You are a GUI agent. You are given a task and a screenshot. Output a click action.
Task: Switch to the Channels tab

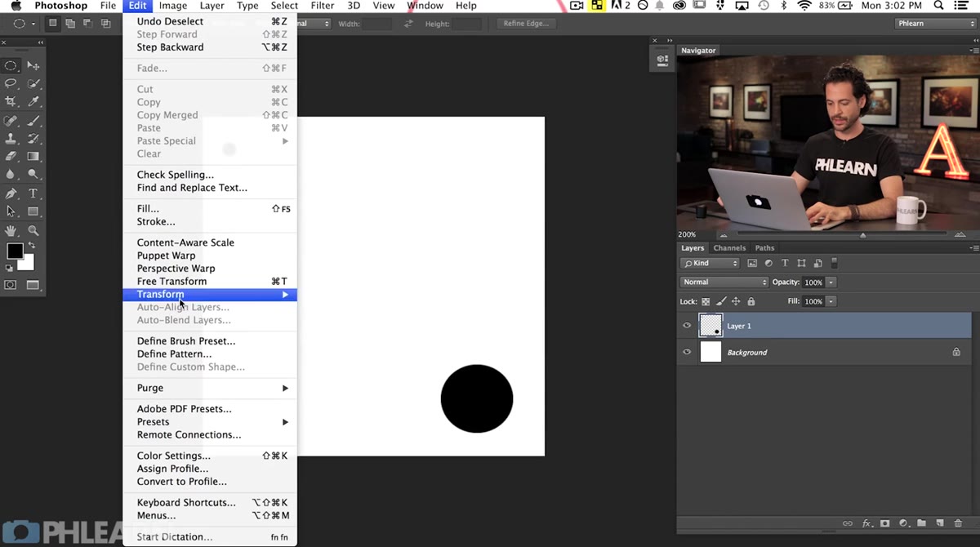729,248
